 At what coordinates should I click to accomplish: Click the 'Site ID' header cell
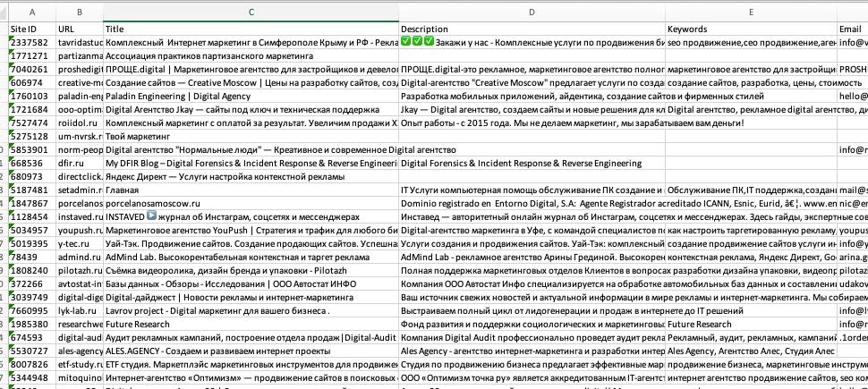click(x=32, y=29)
